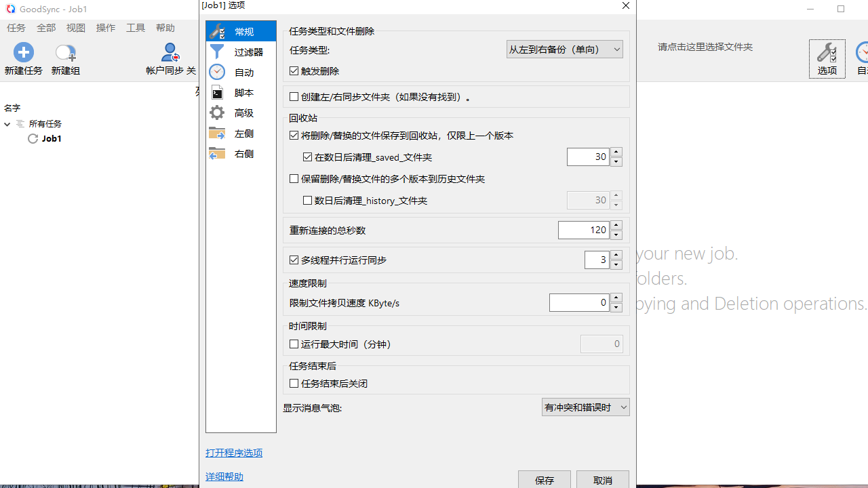Open the 任务类型 dropdown
This screenshot has height=488, width=868.
(564, 49)
